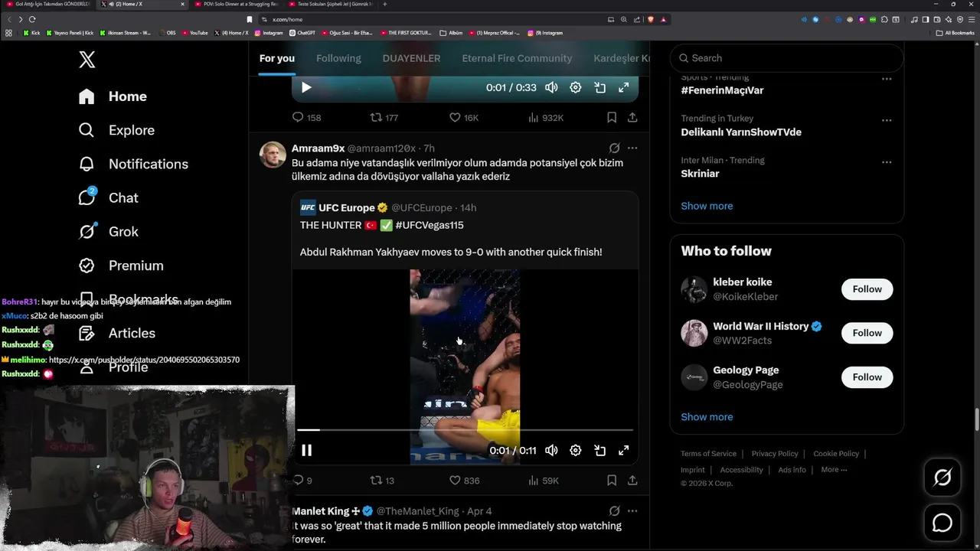Open Articles from the sidebar
The width and height of the screenshot is (980, 551).
coord(116,333)
